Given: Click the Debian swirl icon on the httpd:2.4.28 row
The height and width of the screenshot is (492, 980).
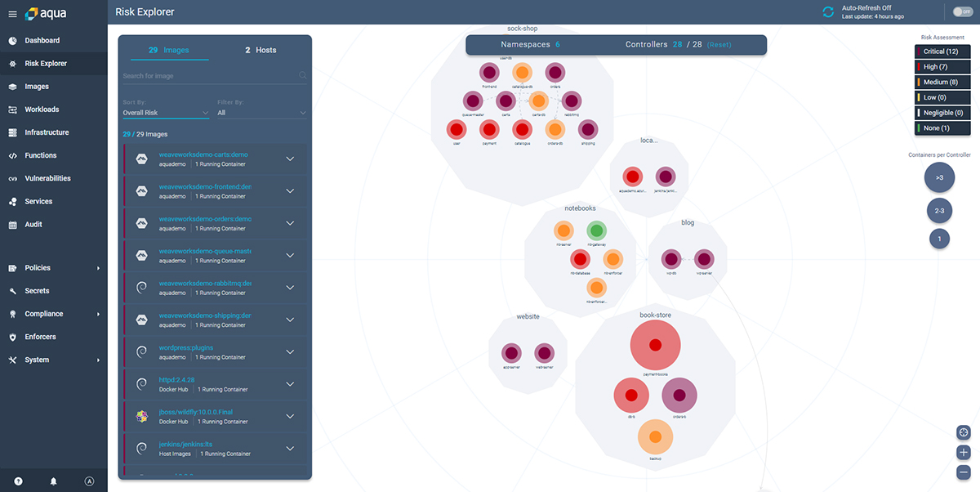Looking at the screenshot, I should 141,384.
